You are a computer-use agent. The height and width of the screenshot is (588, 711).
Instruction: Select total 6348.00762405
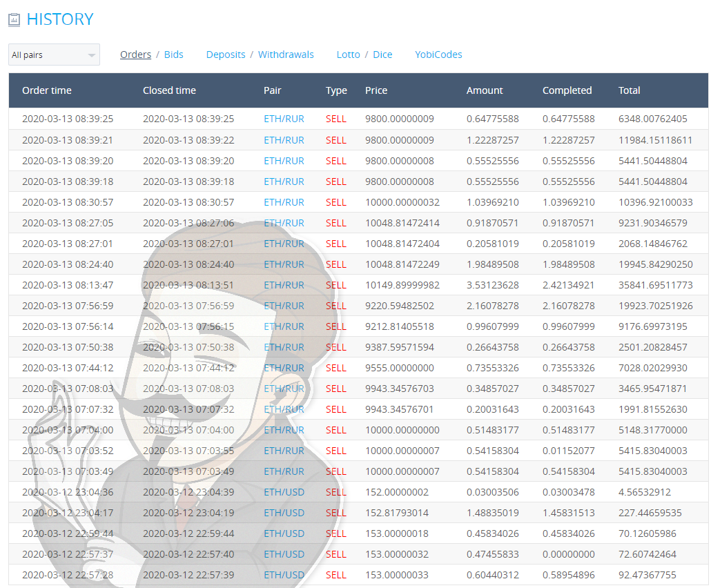[653, 119]
